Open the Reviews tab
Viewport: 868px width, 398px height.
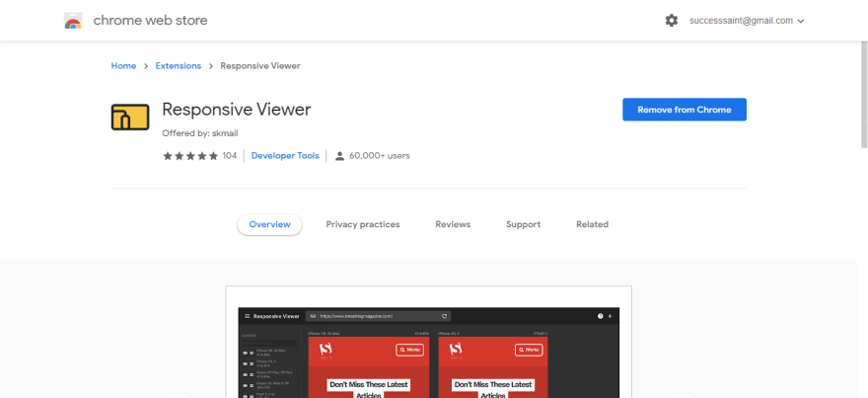[453, 224]
